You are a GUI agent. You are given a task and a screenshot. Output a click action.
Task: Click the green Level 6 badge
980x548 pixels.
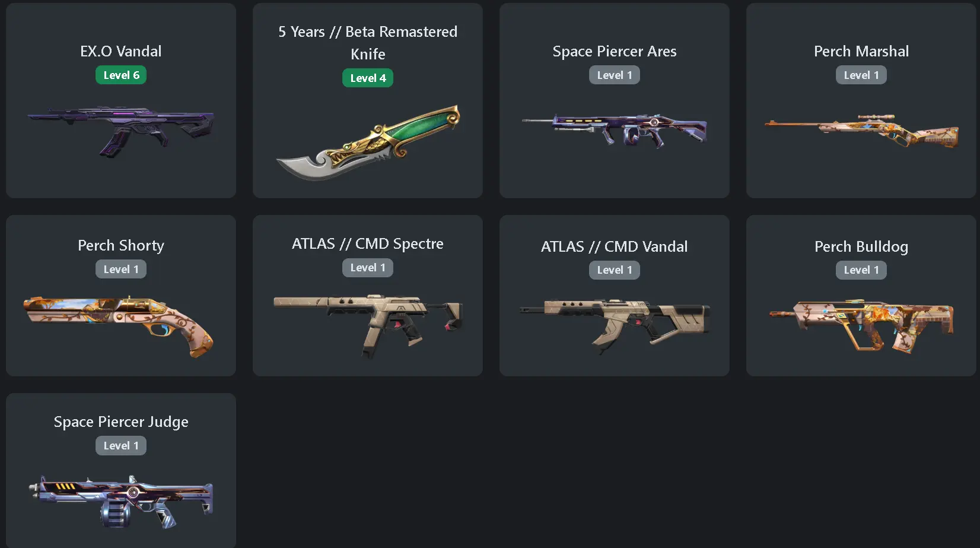[x=121, y=75]
